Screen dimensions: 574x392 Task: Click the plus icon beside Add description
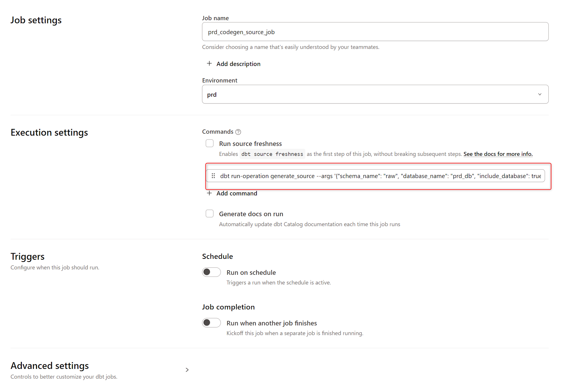pyautogui.click(x=209, y=63)
